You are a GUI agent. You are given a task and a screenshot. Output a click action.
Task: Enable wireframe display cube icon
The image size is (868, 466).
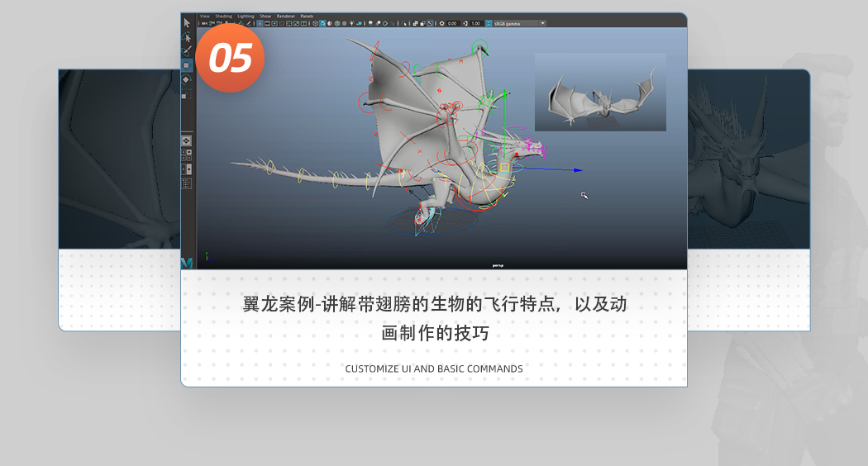[x=315, y=23]
